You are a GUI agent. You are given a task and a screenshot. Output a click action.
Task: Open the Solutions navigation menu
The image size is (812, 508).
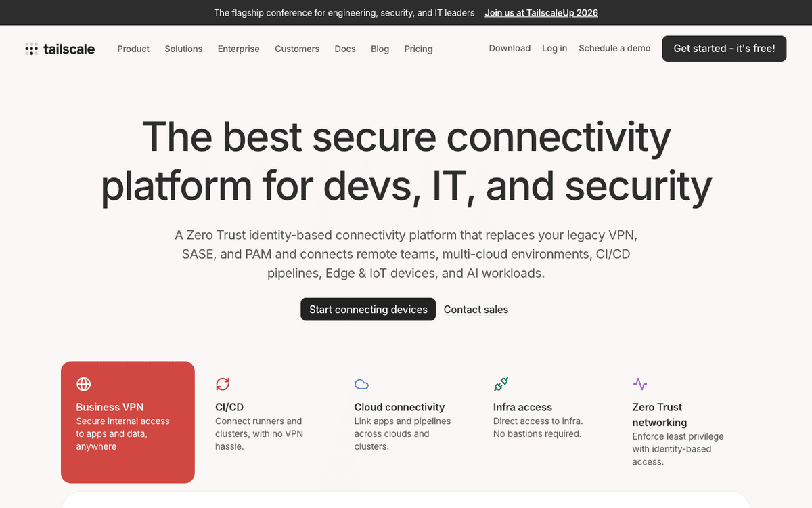(x=183, y=49)
